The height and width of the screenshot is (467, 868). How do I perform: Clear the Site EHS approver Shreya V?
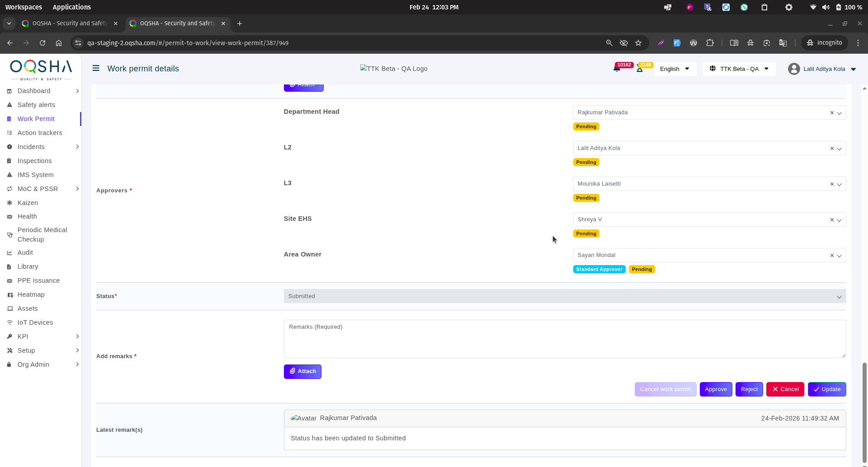click(832, 220)
